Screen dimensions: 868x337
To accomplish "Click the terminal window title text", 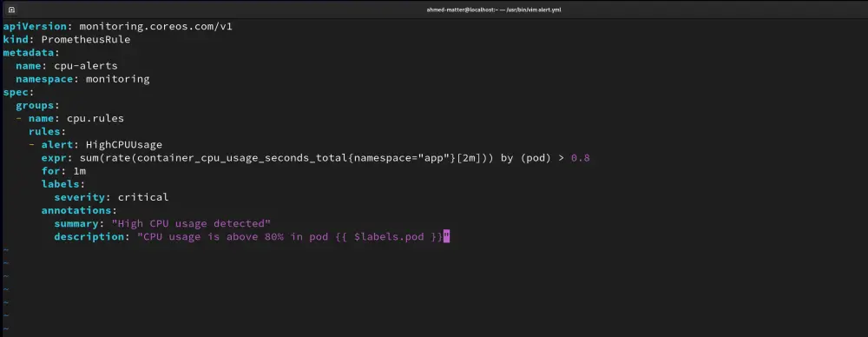I will (493, 10).
